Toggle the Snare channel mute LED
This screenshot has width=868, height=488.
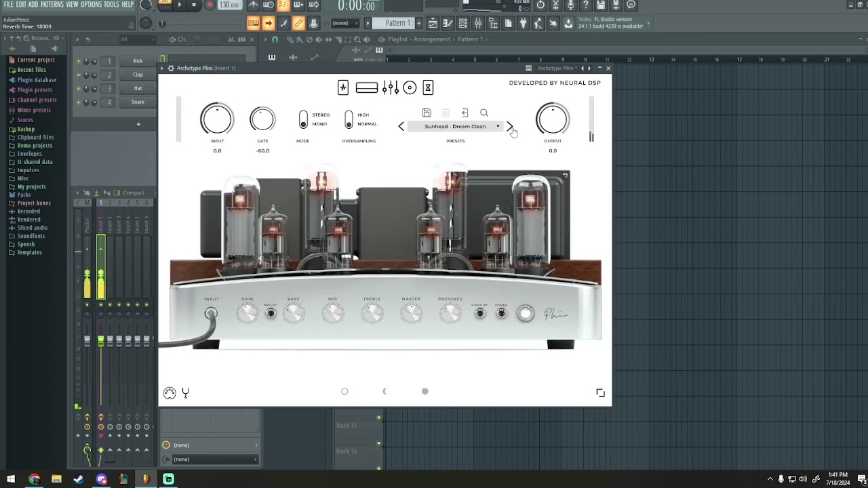click(78, 102)
